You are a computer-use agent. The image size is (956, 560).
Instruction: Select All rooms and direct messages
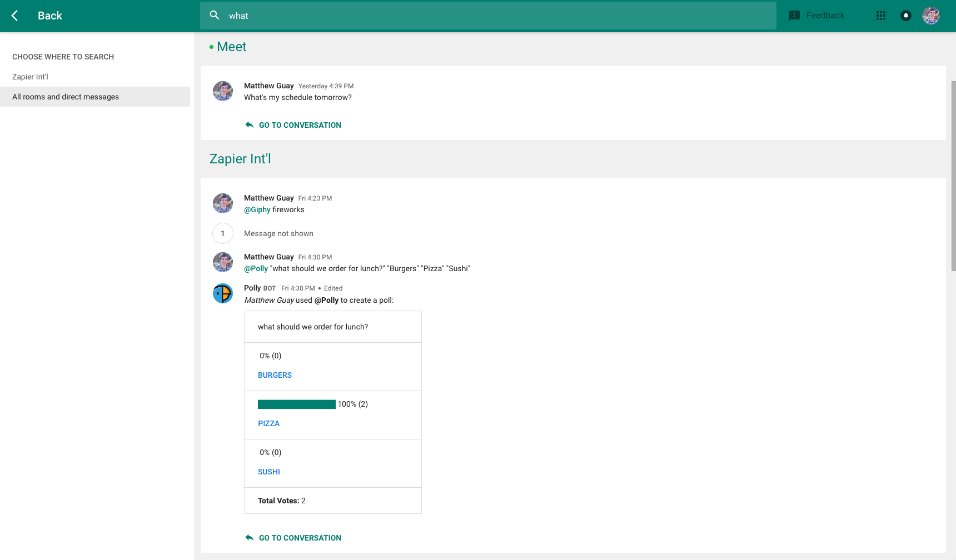(x=66, y=97)
